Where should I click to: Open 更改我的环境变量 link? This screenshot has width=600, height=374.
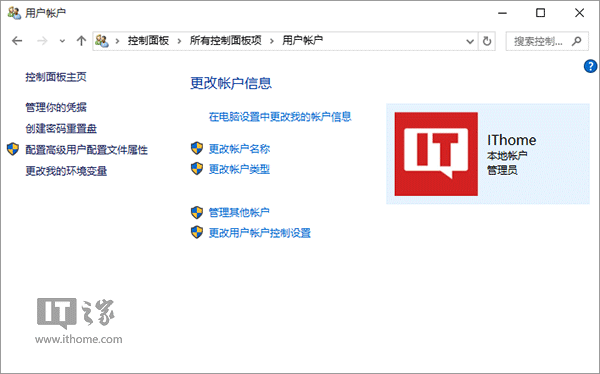tap(66, 171)
